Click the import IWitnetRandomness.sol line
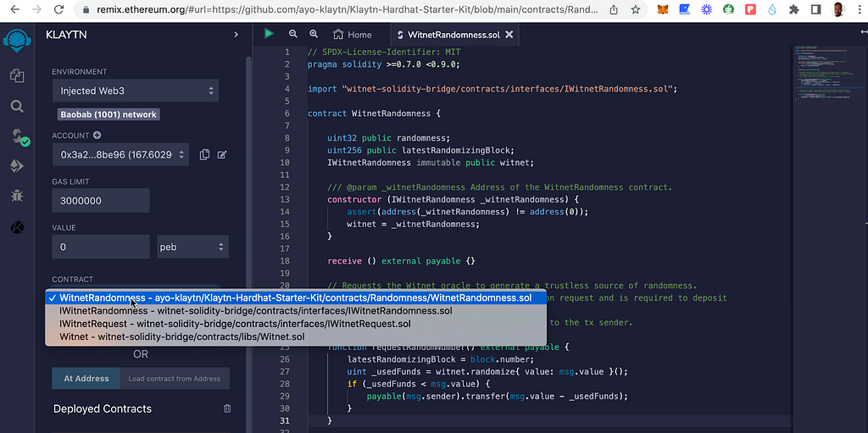Screen dimensions: 868x433 coord(492,89)
